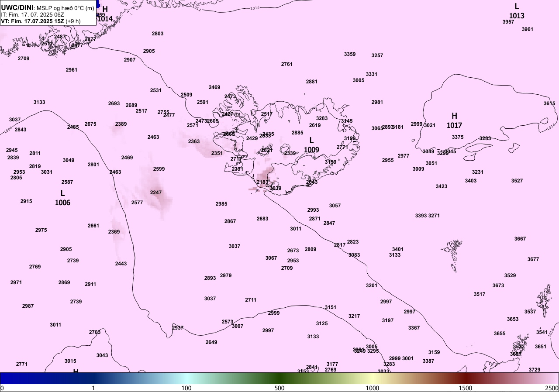Click the freezing level value 2981
This screenshot has width=559, height=392.
pyautogui.click(x=377, y=102)
